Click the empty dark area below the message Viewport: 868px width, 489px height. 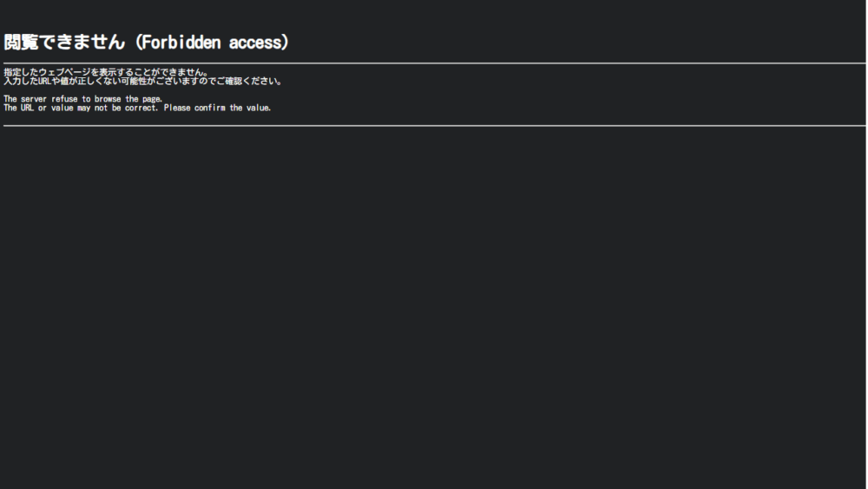(x=434, y=304)
